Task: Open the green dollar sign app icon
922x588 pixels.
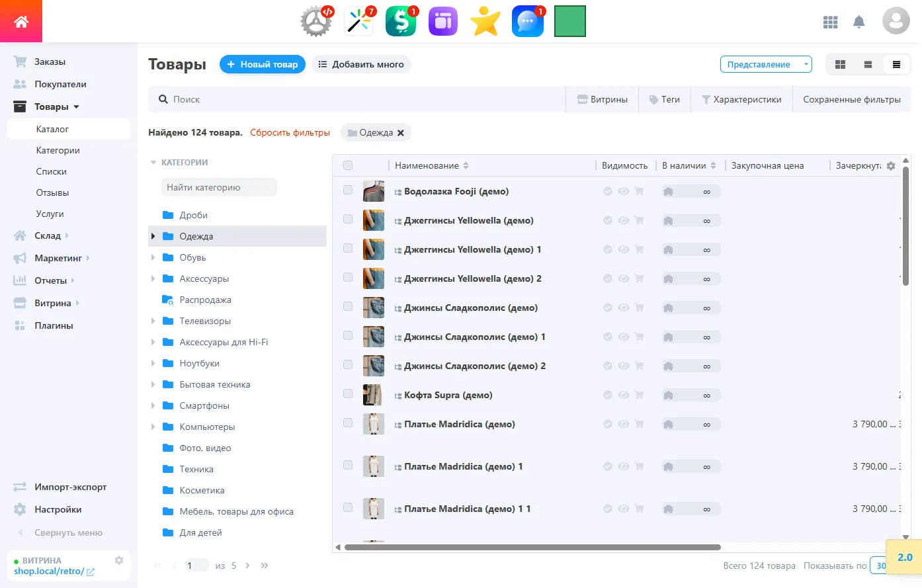Action: (x=401, y=21)
